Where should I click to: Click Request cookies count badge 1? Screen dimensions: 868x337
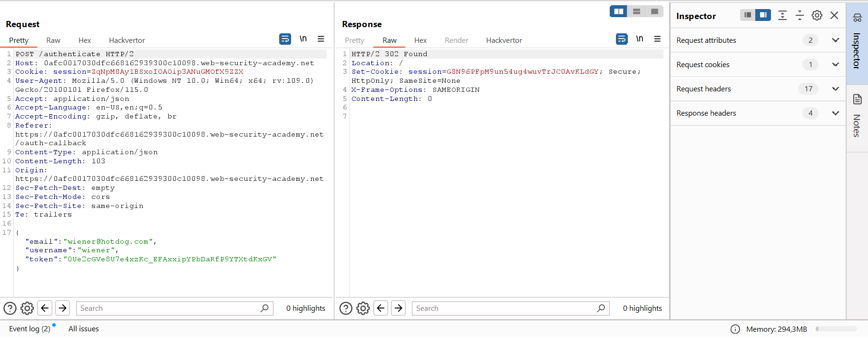tap(810, 65)
